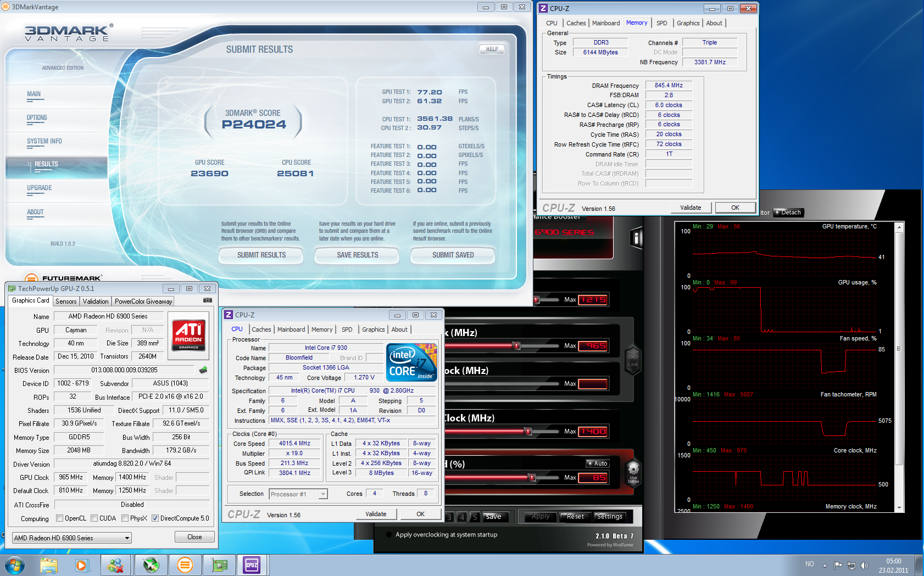
Task: Click the 3DMark Vantage title bar icon
Action: (5, 7)
